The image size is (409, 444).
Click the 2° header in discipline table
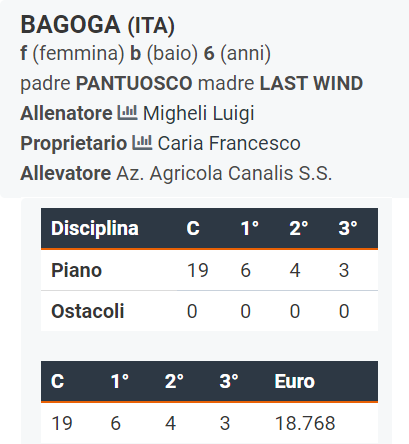[x=299, y=229]
